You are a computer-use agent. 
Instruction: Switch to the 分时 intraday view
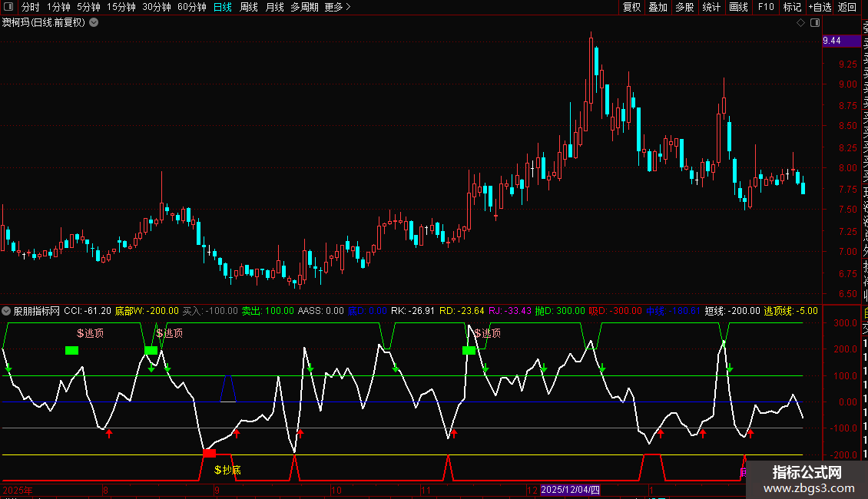coord(31,7)
